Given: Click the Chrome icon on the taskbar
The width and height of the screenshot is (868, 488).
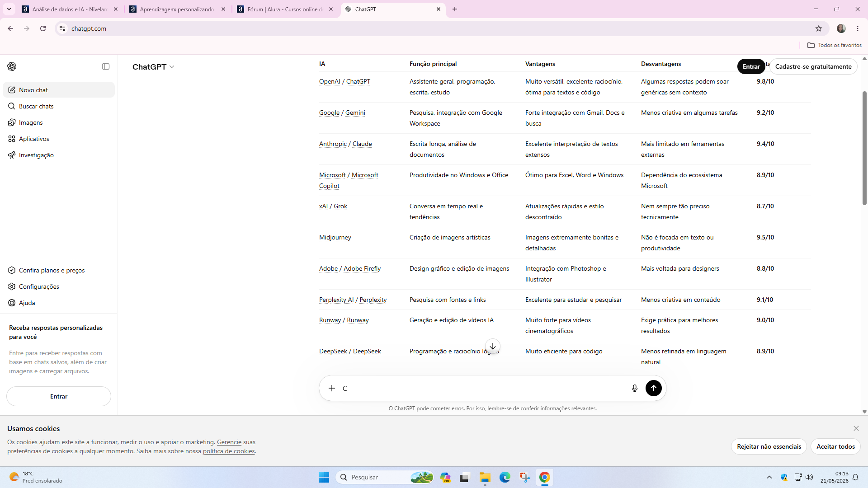Looking at the screenshot, I should [545, 477].
